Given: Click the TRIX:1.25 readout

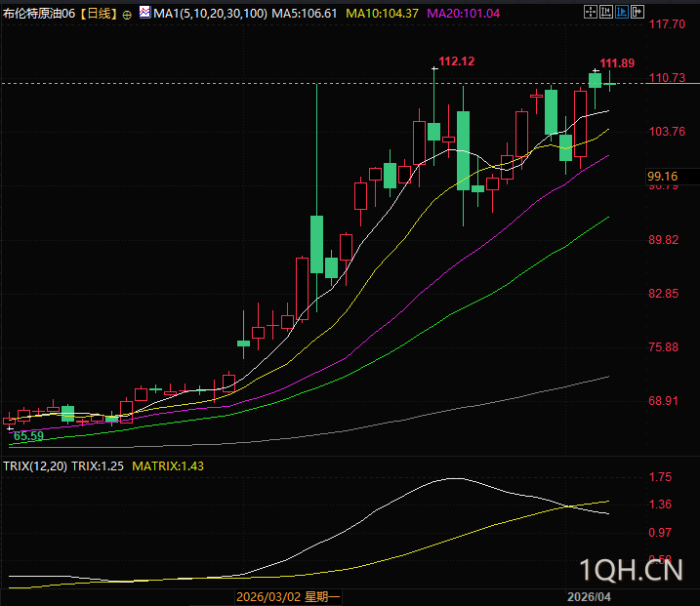Looking at the screenshot, I should [98, 466].
